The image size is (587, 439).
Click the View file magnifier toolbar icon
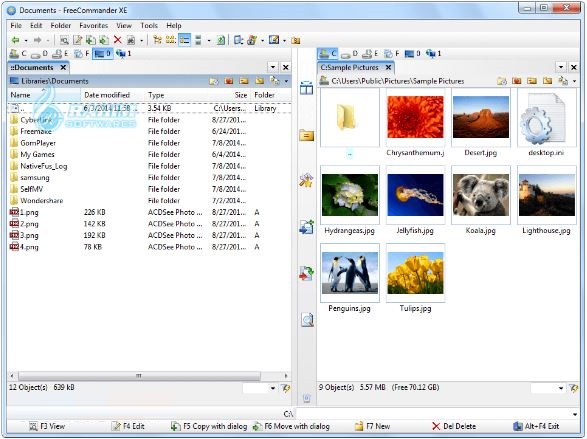64,40
